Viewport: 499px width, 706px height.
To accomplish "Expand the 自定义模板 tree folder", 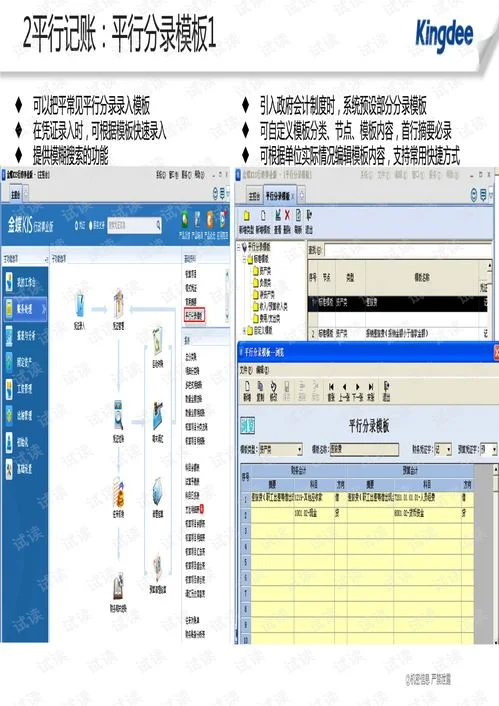I will pos(245,330).
